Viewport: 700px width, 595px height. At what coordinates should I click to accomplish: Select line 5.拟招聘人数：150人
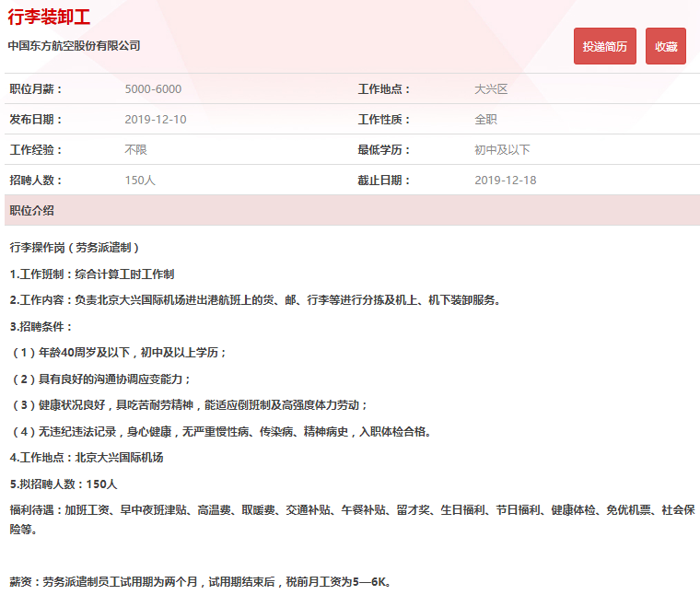[64, 484]
